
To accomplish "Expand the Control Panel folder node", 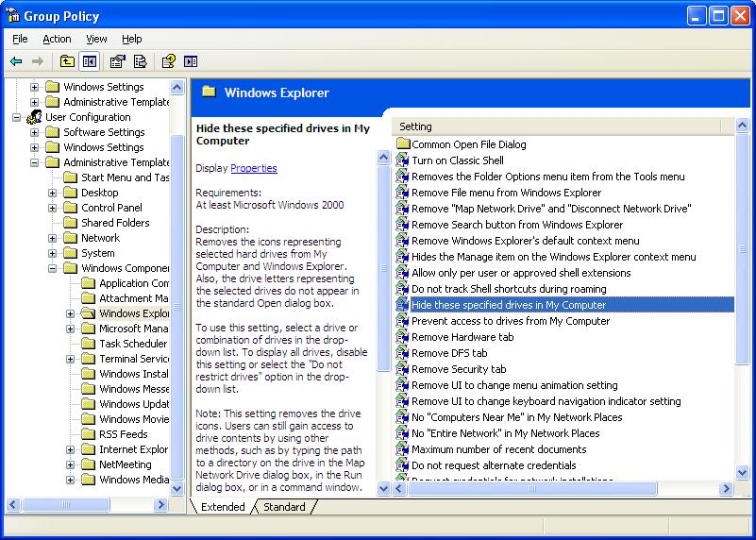I will 52,208.
